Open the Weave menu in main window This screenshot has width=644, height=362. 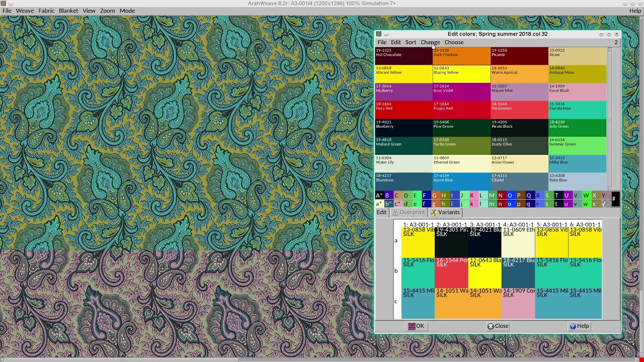[x=25, y=11]
